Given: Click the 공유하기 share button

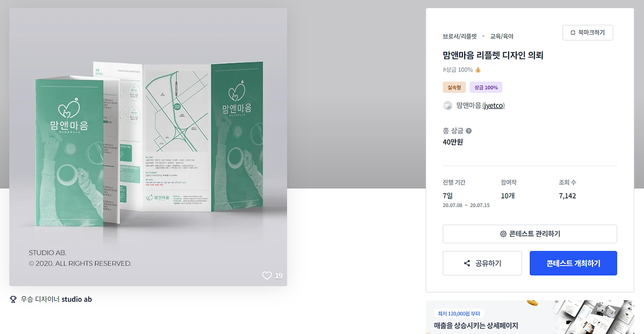Looking at the screenshot, I should tap(482, 263).
